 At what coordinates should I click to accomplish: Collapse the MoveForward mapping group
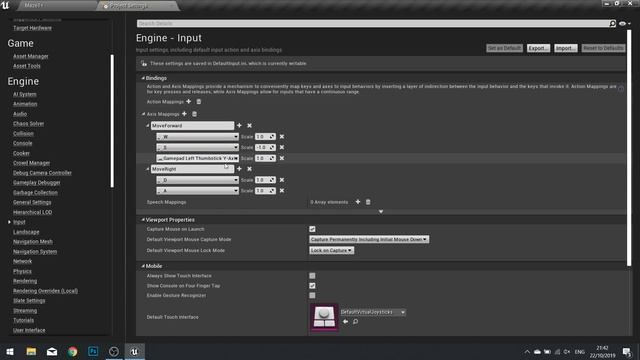click(148, 126)
